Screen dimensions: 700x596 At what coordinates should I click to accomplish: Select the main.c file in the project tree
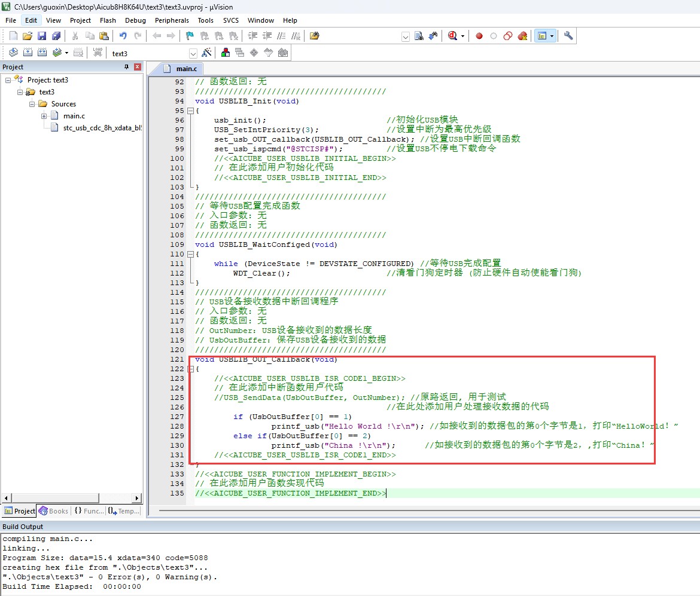pos(74,117)
